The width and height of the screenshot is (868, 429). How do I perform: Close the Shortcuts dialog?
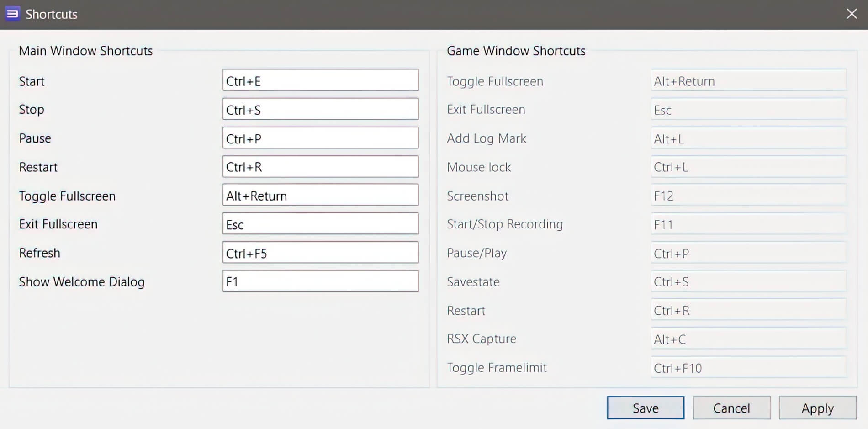[x=852, y=14]
